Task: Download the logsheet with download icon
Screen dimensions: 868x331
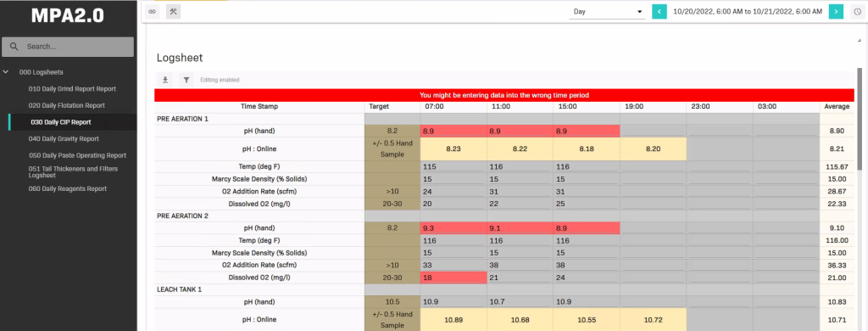Action: click(x=165, y=80)
